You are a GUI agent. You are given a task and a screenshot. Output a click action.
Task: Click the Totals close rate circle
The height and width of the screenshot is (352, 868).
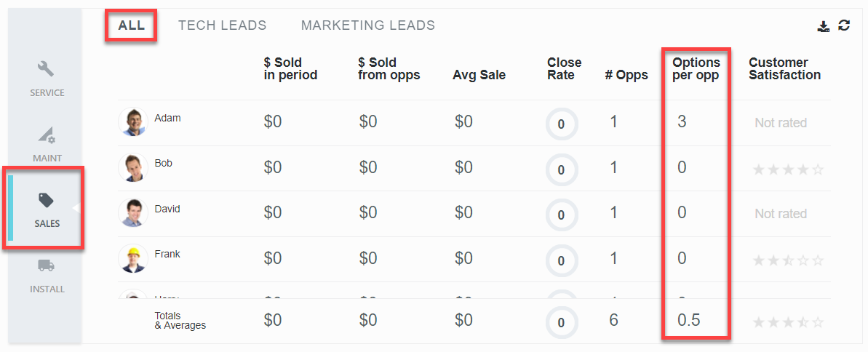click(x=561, y=321)
